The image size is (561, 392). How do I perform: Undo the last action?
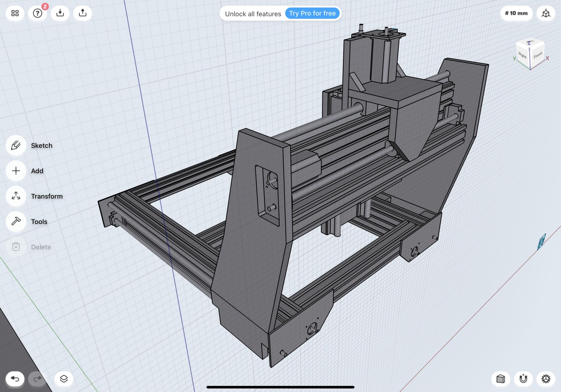point(15,379)
